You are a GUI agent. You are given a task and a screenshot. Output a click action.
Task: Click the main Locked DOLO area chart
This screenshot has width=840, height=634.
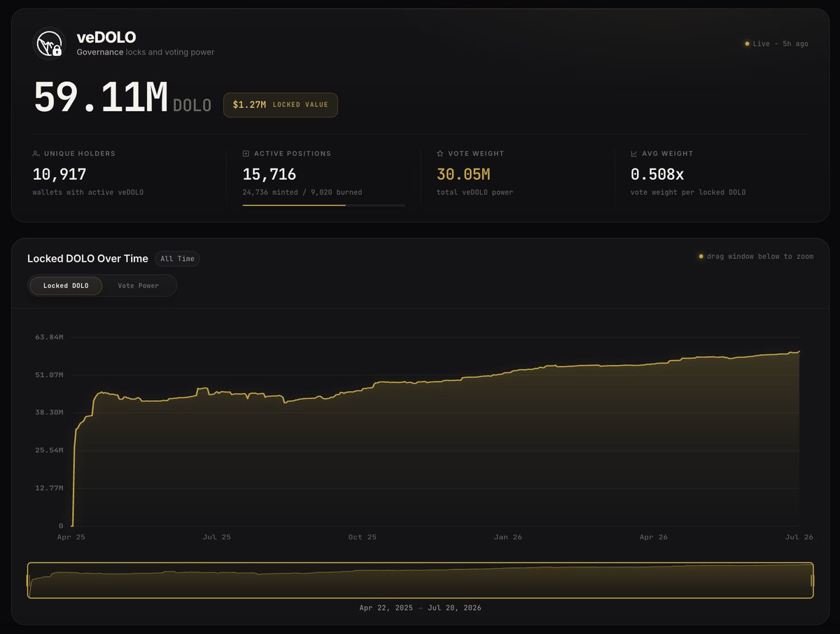pos(435,431)
